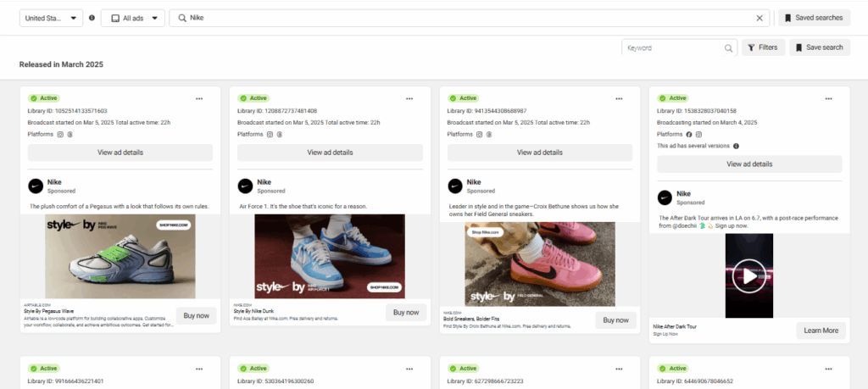
Task: Open the United States country dropdown
Action: pyautogui.click(x=51, y=19)
